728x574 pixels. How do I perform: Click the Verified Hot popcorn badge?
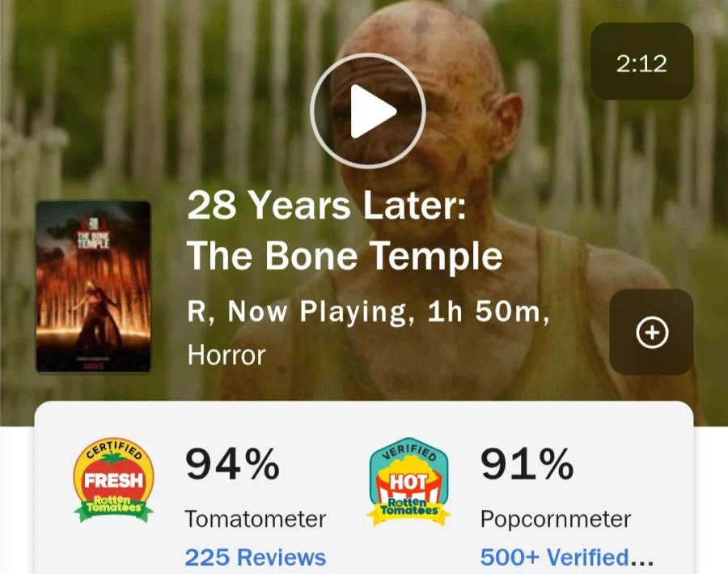point(408,482)
